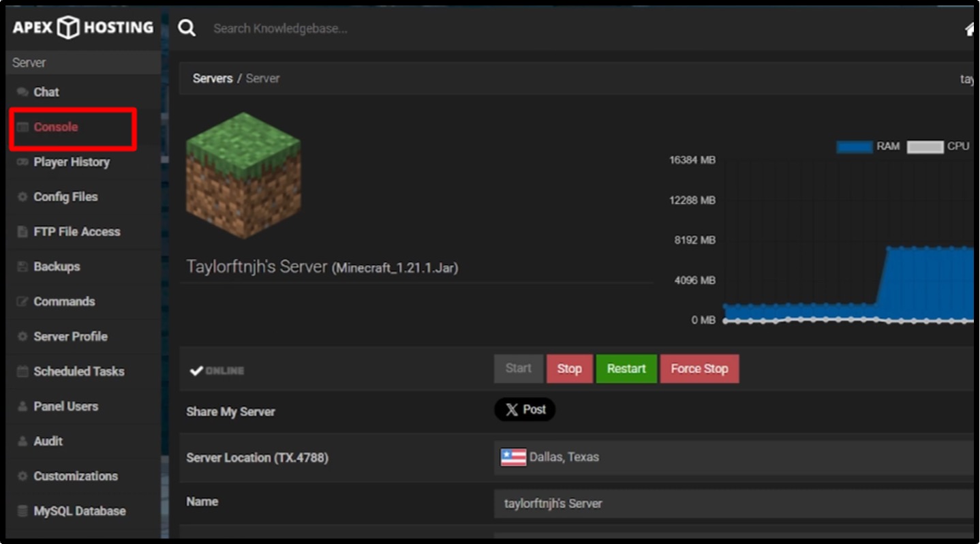Access FTP File Access
Image resolution: width=980 pixels, height=544 pixels.
77,232
